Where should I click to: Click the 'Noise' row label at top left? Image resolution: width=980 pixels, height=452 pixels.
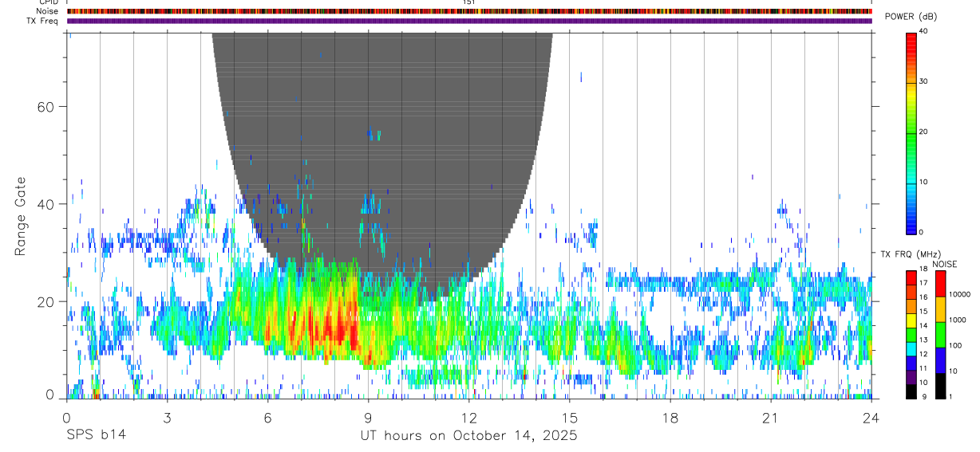[x=47, y=11]
